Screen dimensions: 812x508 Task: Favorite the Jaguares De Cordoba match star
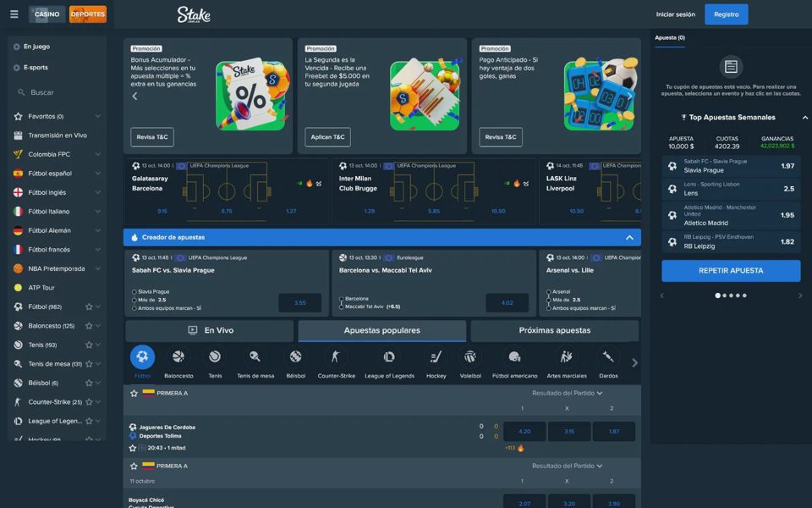pos(133,448)
